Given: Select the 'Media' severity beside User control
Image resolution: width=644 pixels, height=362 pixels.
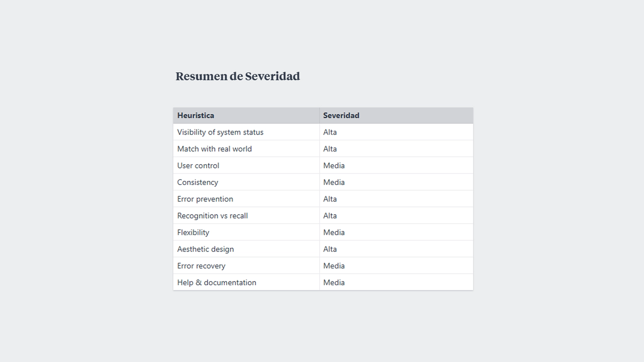Looking at the screenshot, I should (334, 166).
